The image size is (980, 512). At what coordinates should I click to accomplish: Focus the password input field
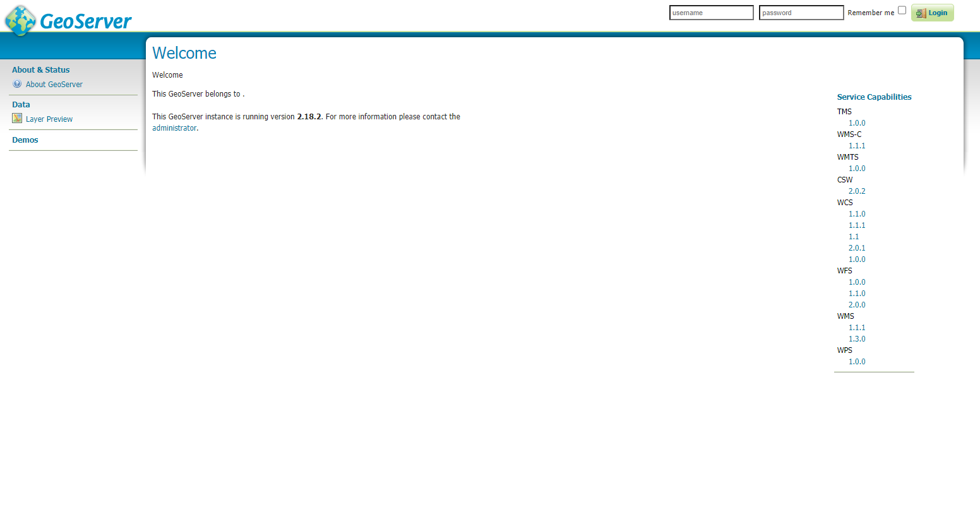[x=801, y=13]
